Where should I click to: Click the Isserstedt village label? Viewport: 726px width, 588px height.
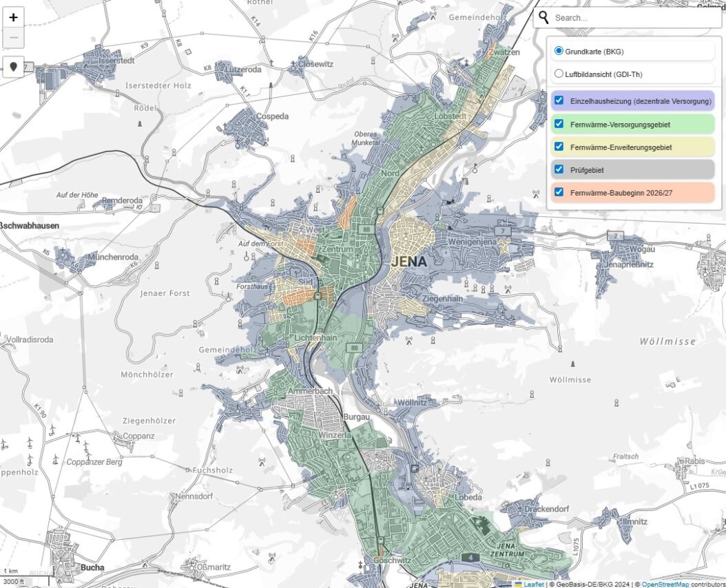pyautogui.click(x=114, y=60)
